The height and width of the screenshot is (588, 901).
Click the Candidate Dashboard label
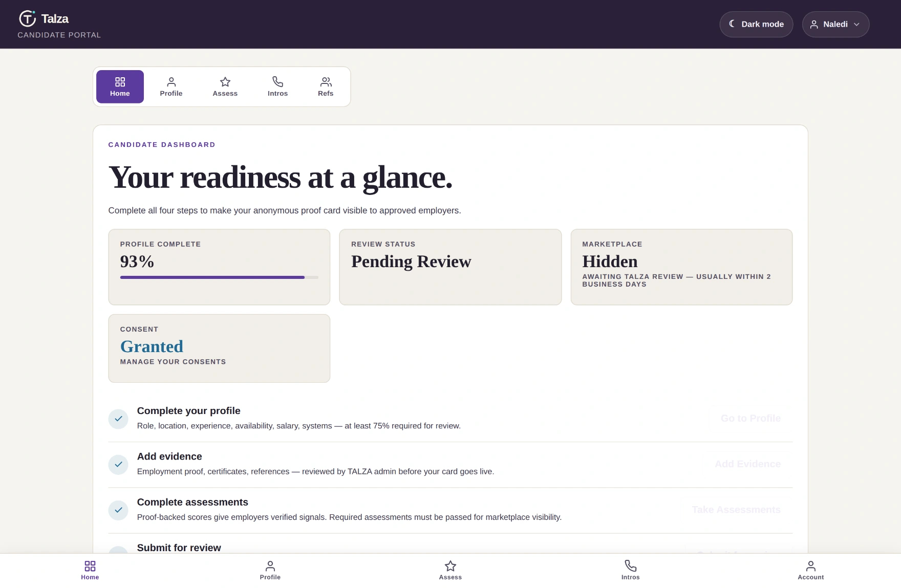[x=162, y=145]
